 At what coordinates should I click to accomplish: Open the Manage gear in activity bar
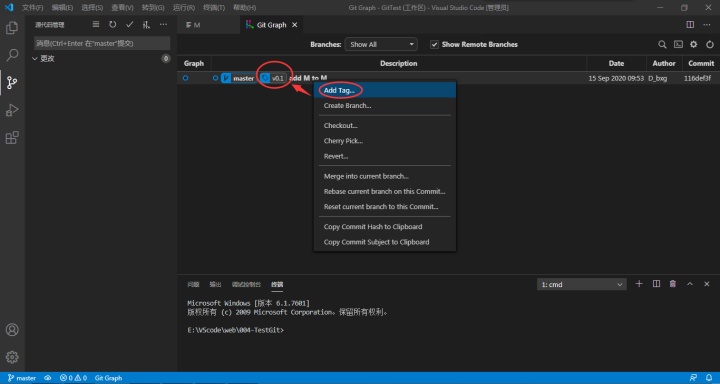coord(12,357)
